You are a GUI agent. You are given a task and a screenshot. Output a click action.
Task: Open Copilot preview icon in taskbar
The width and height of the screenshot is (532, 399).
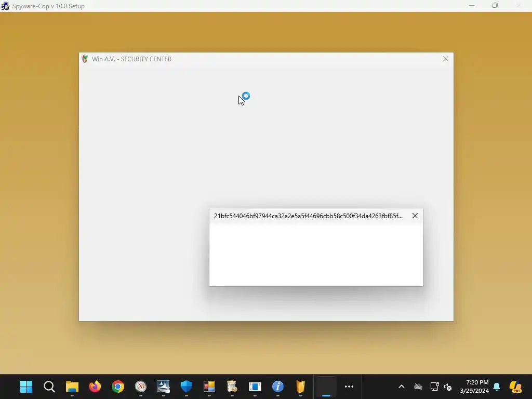click(x=515, y=387)
